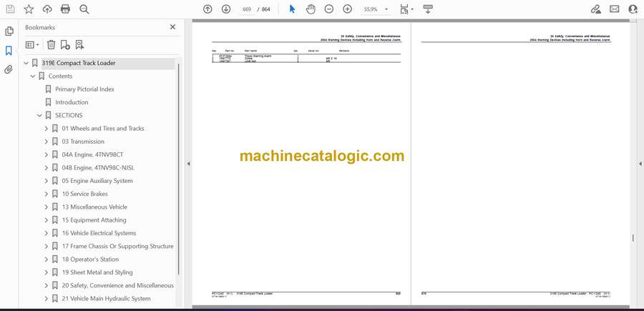This screenshot has width=644, height=311.
Task: Click the document vertical scrollbar thumb
Action: pyautogui.click(x=633, y=238)
